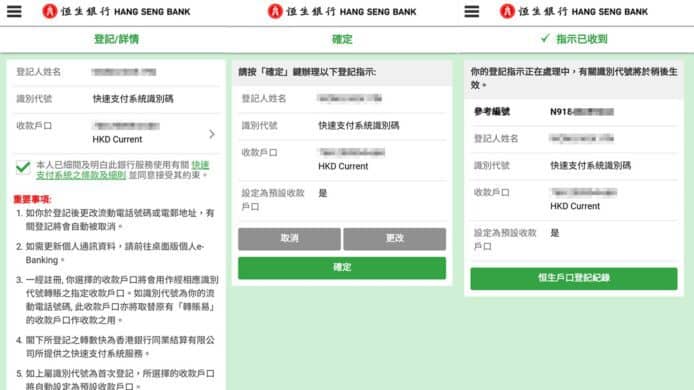
Task: Click reference number starting N918
Action: (582, 112)
